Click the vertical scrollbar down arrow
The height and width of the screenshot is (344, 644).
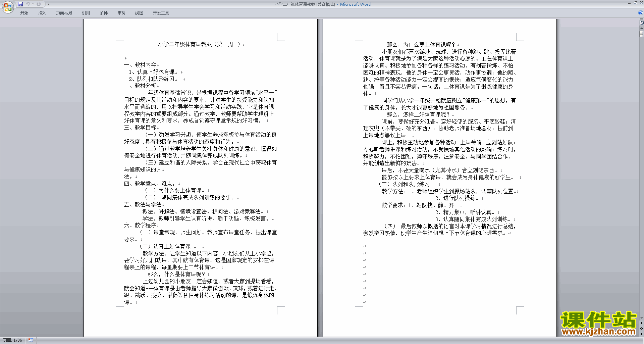[x=641, y=318]
